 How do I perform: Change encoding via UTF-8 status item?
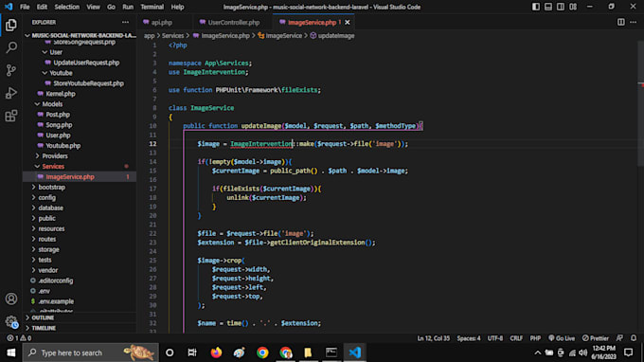[x=495, y=338]
